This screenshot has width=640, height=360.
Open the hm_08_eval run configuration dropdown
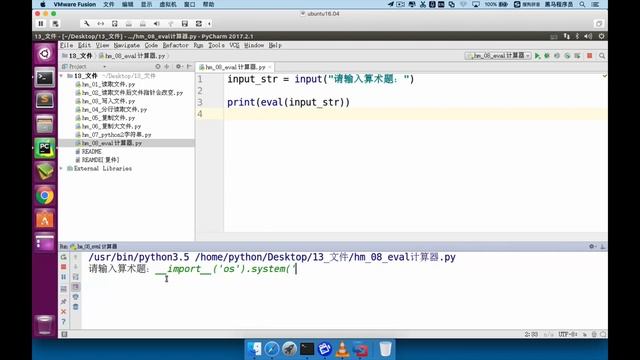pyautogui.click(x=498, y=56)
